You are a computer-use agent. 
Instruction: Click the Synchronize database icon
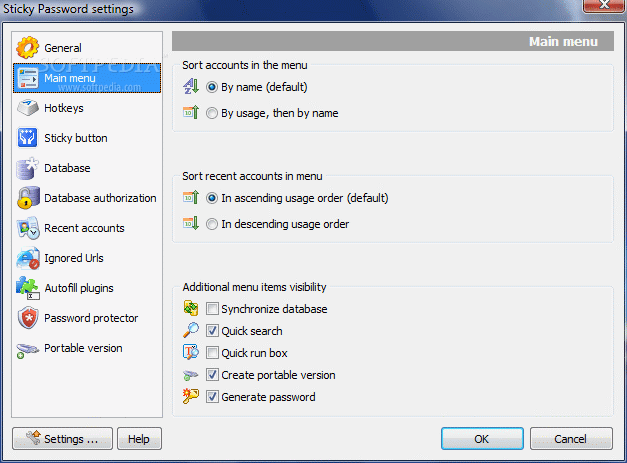pos(191,308)
